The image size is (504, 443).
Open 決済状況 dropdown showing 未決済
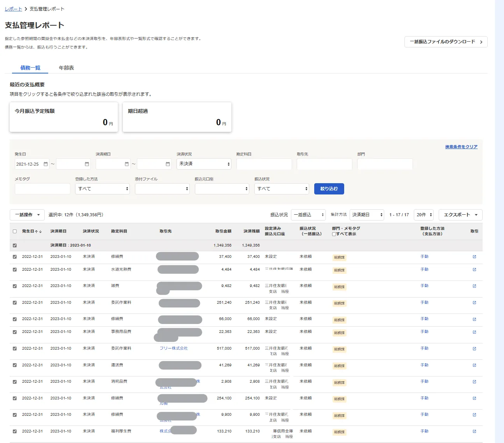(204, 164)
